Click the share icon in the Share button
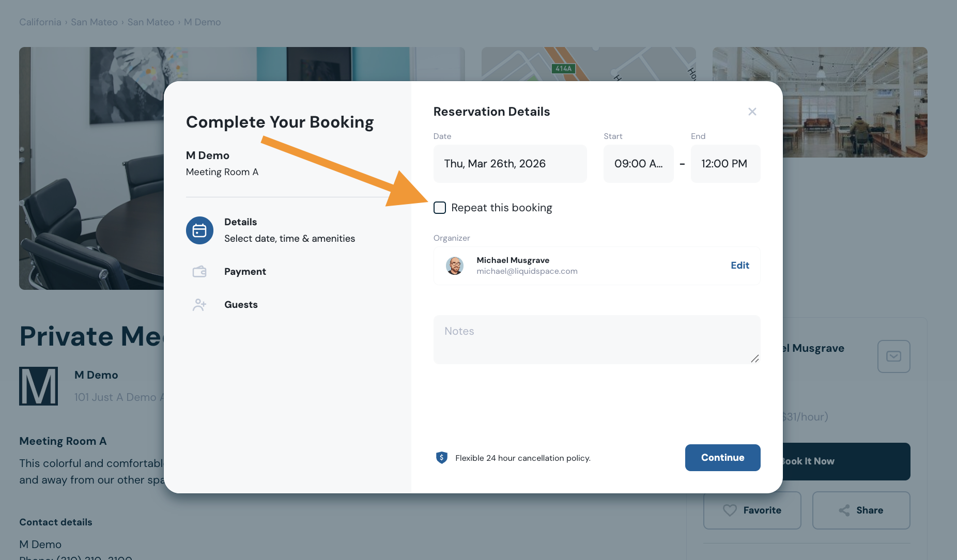This screenshot has width=957, height=560. (x=844, y=510)
